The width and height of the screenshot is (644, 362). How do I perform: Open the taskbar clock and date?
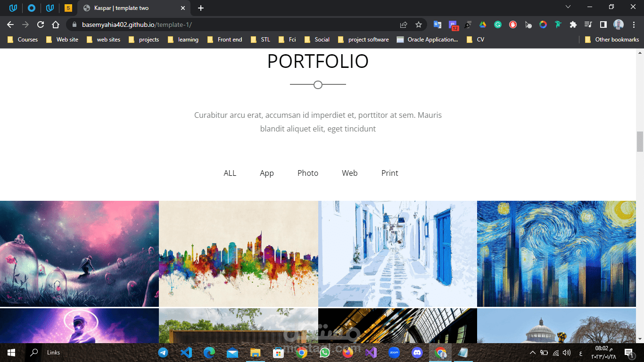click(x=603, y=353)
